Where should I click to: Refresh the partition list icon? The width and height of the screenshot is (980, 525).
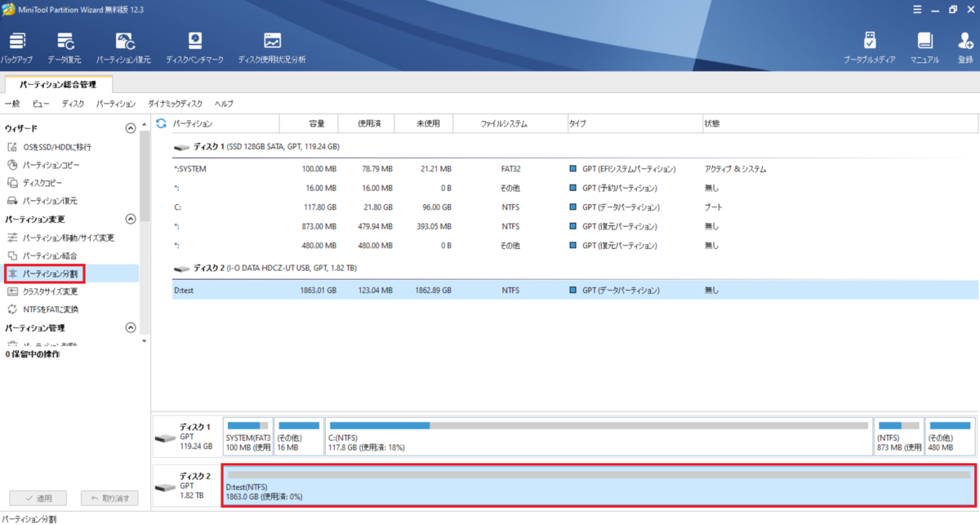pos(161,123)
